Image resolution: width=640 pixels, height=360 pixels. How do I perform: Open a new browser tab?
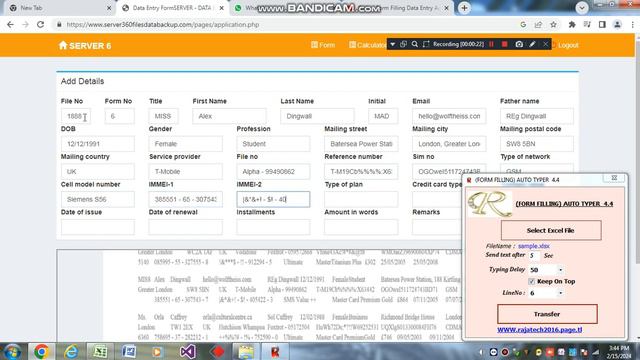464,8
